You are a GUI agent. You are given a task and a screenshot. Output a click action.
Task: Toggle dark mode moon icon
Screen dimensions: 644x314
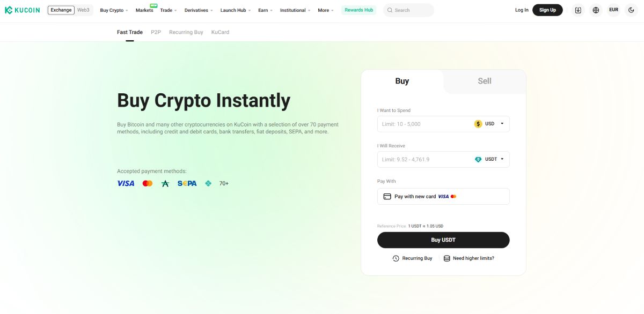point(631,10)
